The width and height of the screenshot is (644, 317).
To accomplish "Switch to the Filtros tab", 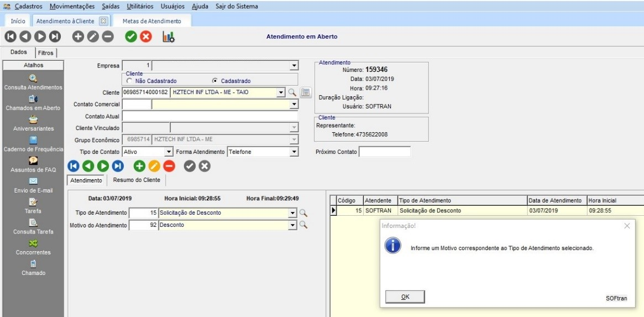I will [46, 53].
